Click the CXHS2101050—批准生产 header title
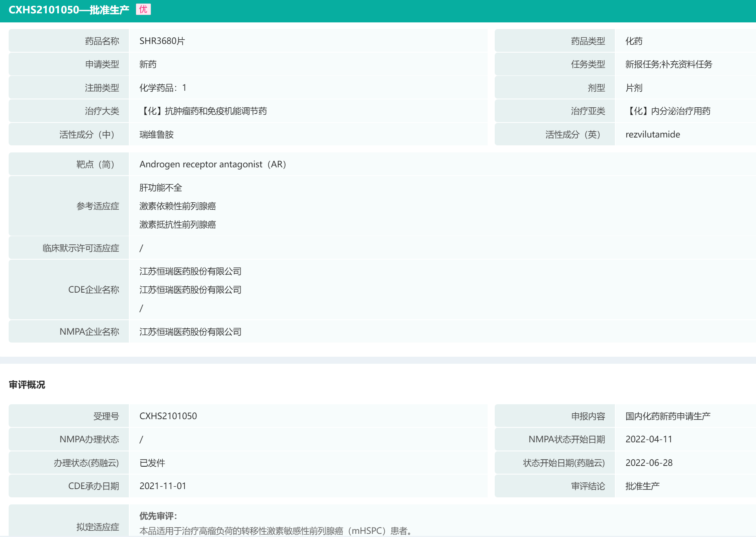The height and width of the screenshot is (537, 756). (x=69, y=10)
